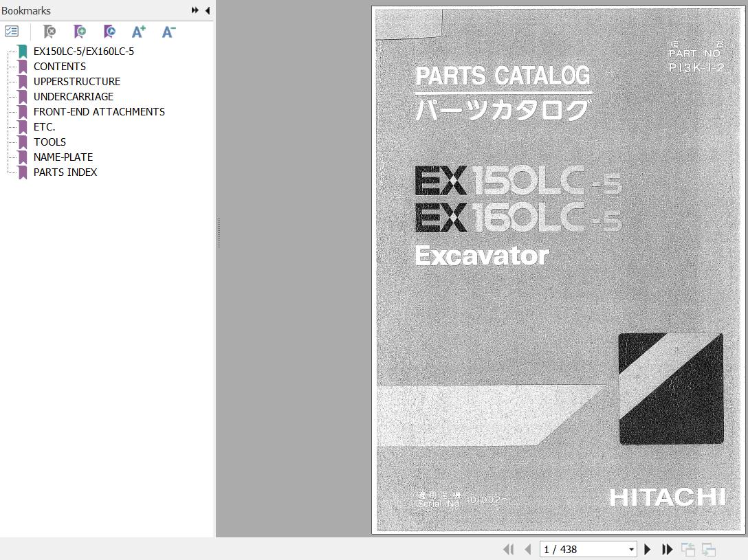
Task: Click the bookmark icon between add and A+
Action: pos(109,32)
